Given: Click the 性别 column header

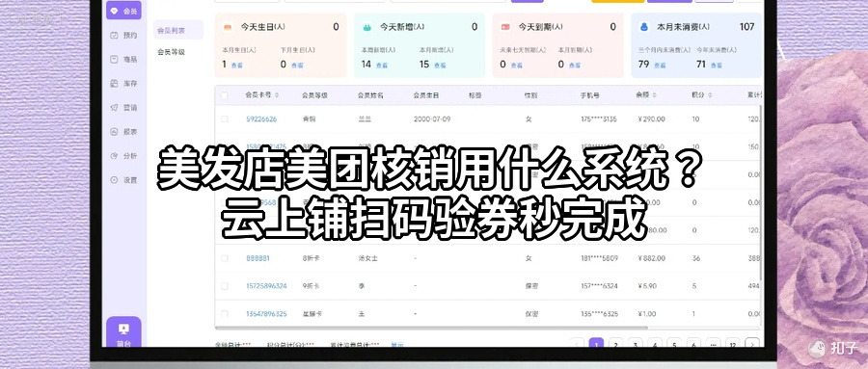Looking at the screenshot, I should (530, 95).
